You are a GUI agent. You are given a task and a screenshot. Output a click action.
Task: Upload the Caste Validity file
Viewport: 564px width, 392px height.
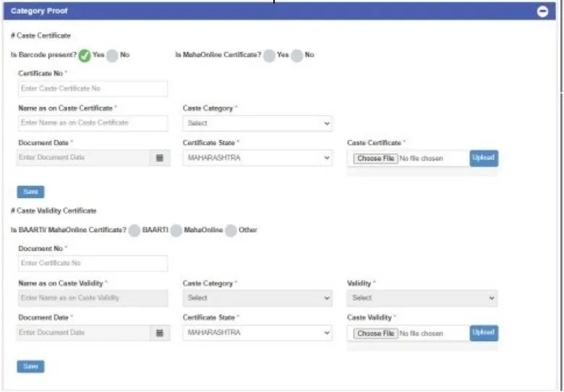[483, 333]
